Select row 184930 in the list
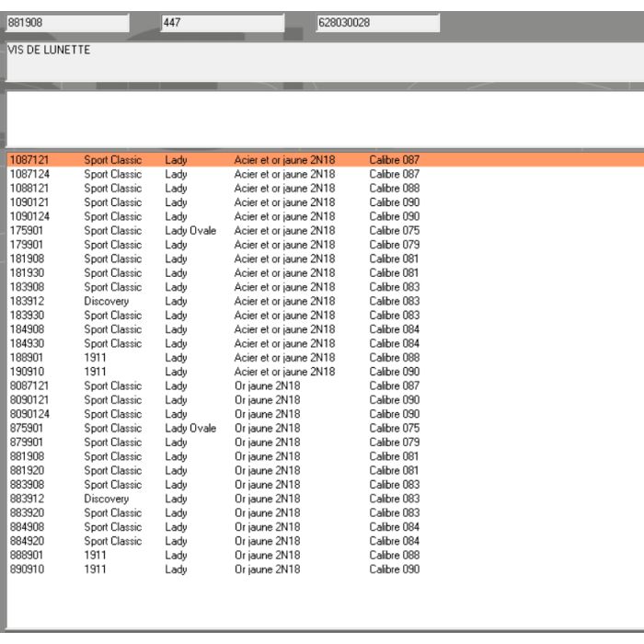 326,343
